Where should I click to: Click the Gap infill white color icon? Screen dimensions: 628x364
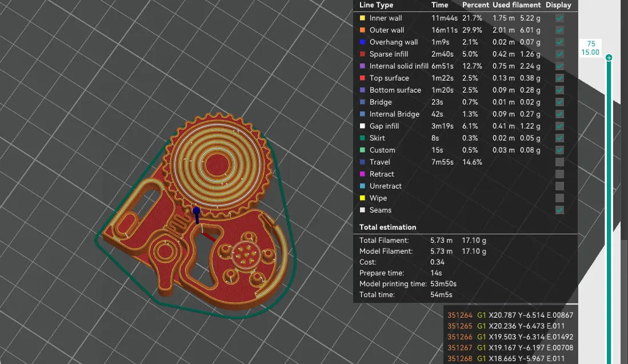(x=362, y=126)
